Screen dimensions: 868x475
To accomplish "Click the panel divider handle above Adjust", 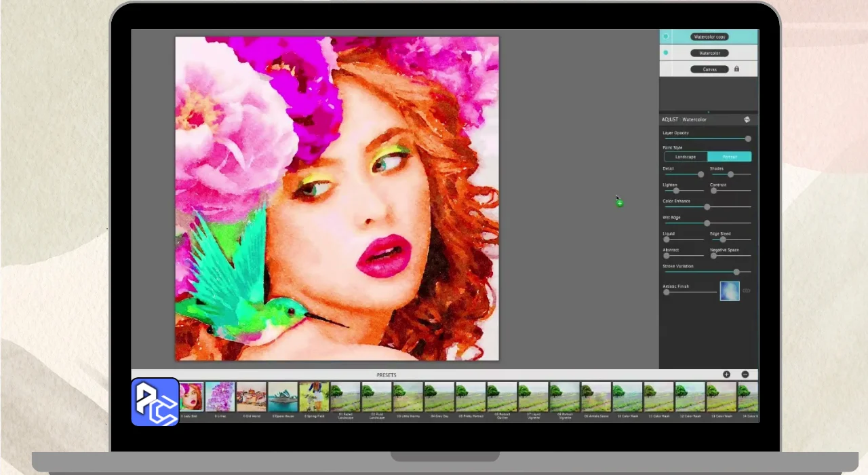I will pyautogui.click(x=709, y=112).
